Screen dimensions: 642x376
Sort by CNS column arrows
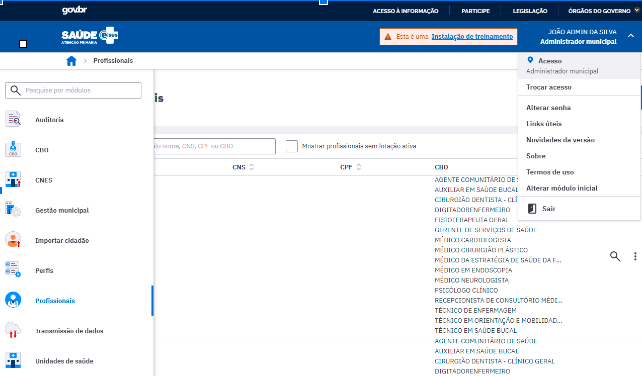[x=252, y=167]
